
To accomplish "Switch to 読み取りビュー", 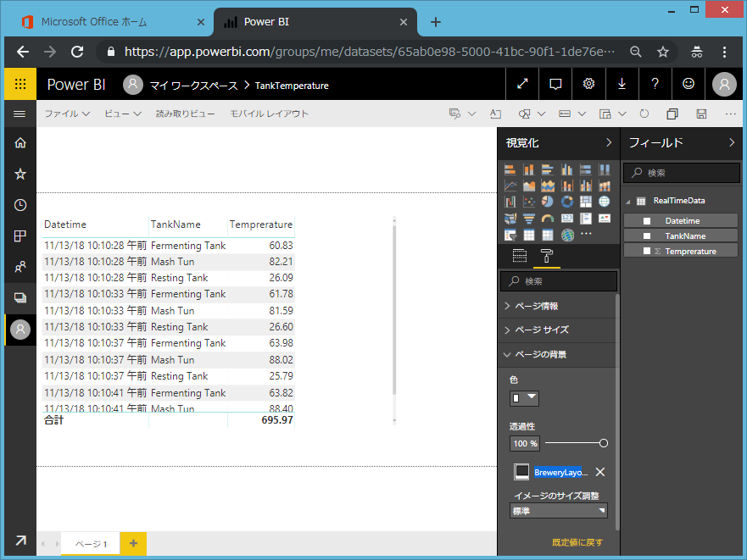I will tap(186, 114).
